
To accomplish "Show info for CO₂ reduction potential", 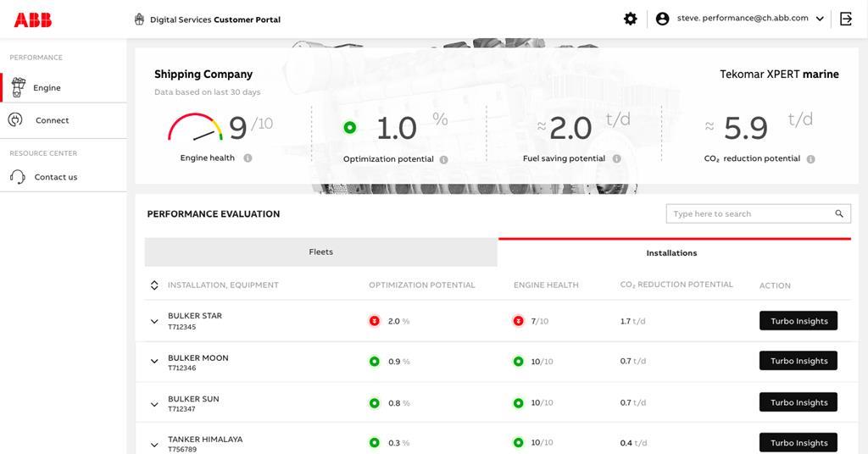I will [810, 159].
